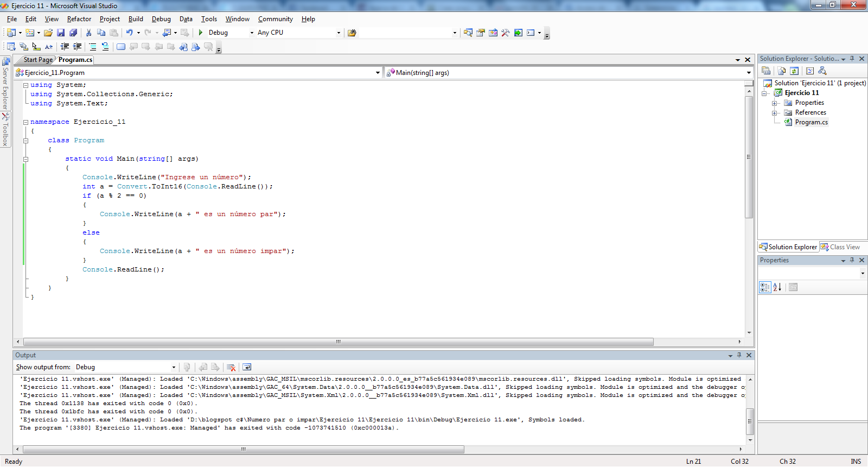Open the Object Browser toolbar icon
The height and width of the screenshot is (467, 868).
coord(493,33)
